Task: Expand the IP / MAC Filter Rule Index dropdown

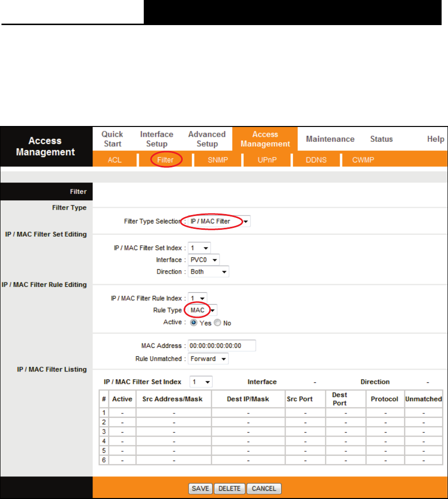Action: tap(197, 298)
